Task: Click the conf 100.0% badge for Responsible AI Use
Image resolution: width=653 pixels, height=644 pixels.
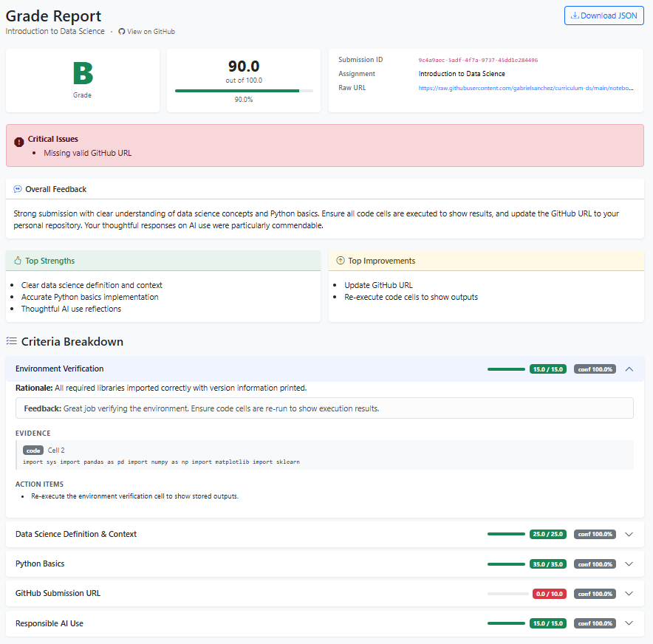Action: [x=595, y=623]
